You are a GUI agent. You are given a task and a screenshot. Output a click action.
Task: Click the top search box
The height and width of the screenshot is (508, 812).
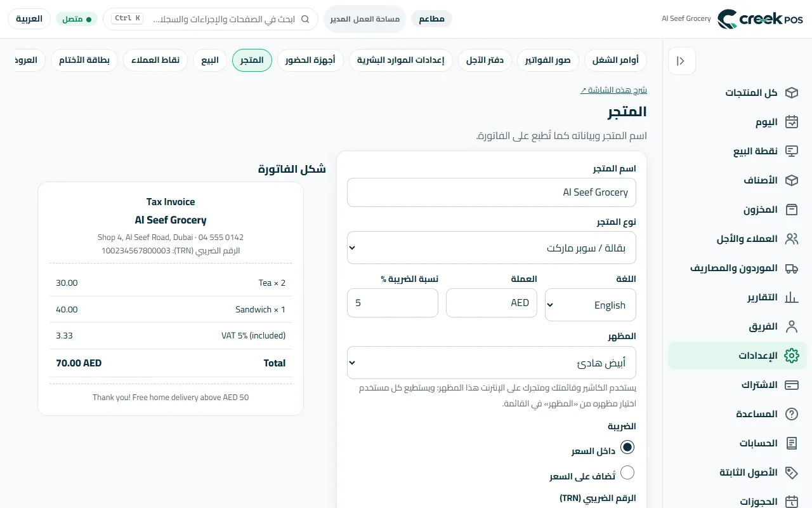pyautogui.click(x=211, y=19)
